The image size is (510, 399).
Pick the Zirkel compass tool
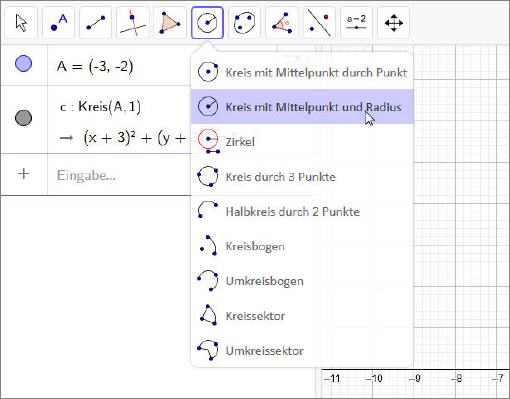pyautogui.click(x=302, y=142)
